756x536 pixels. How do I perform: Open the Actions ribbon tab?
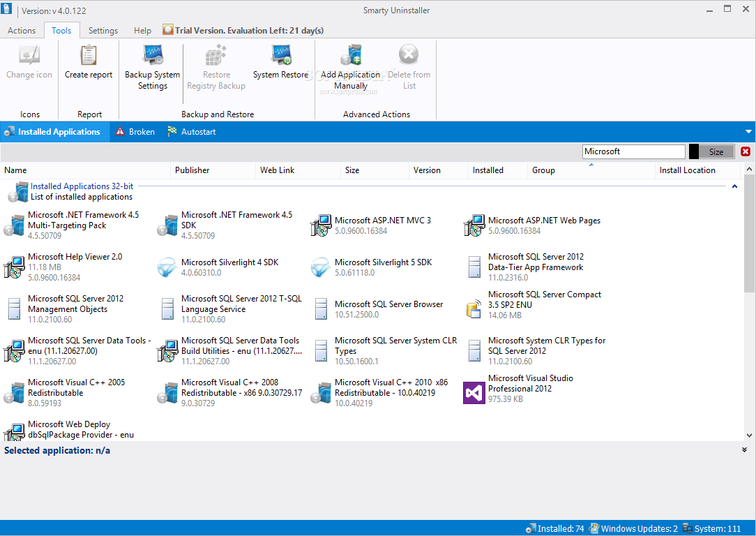(x=22, y=31)
